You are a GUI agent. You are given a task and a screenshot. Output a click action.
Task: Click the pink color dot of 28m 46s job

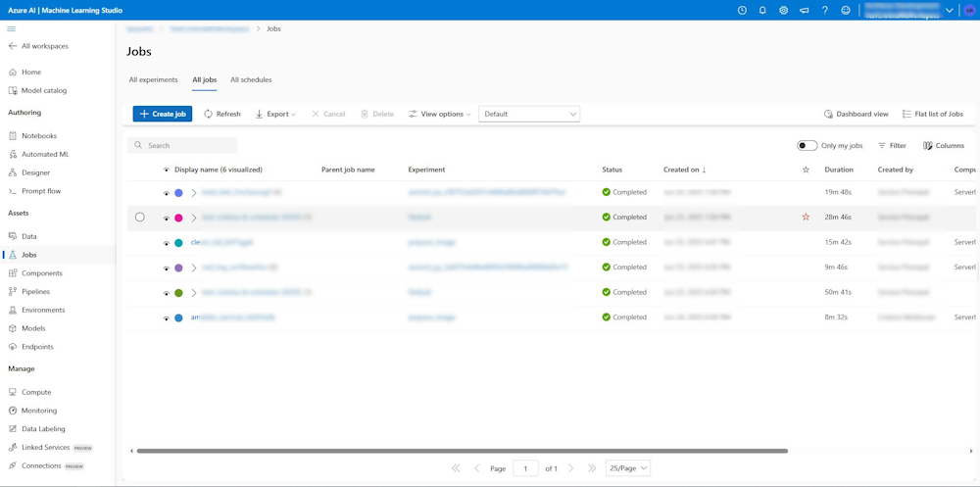pyautogui.click(x=178, y=218)
